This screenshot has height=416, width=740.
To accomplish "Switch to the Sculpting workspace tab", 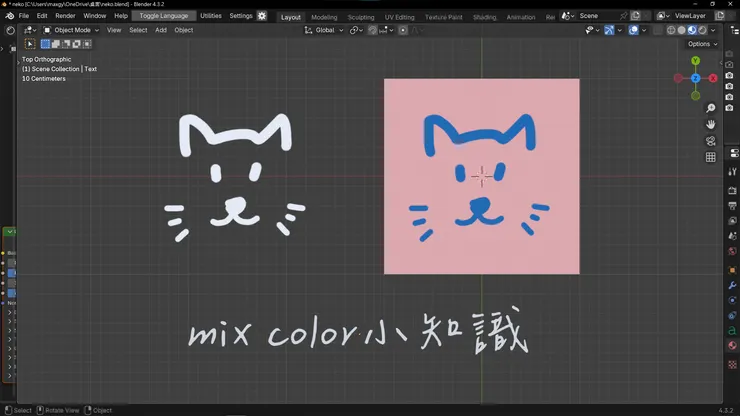I will coord(361,17).
